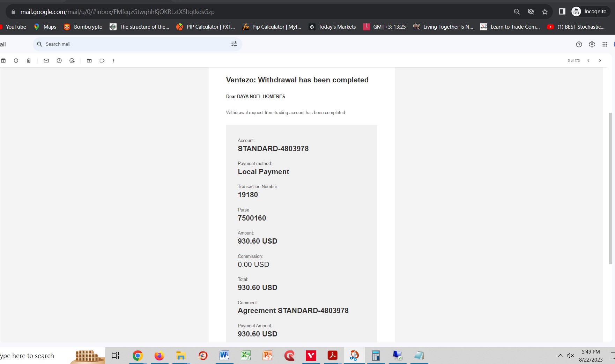
Task: Click the 5 of 173 counter
Action: pyautogui.click(x=573, y=61)
